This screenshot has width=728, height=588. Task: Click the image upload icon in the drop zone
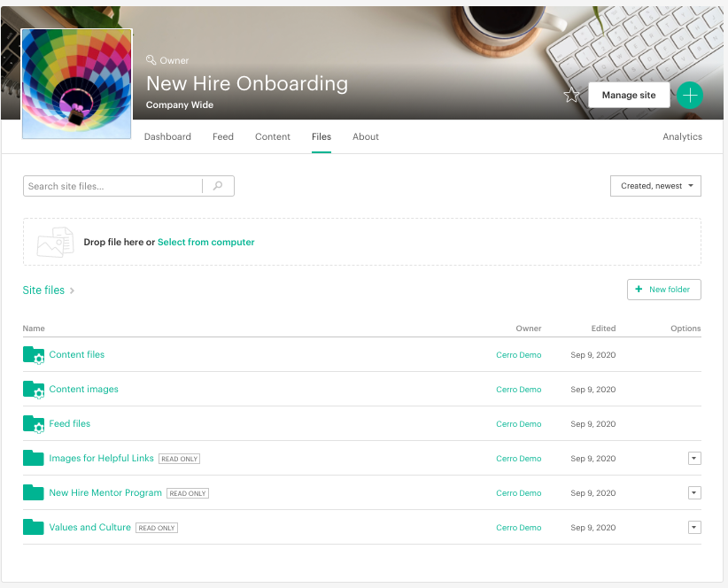click(x=54, y=241)
